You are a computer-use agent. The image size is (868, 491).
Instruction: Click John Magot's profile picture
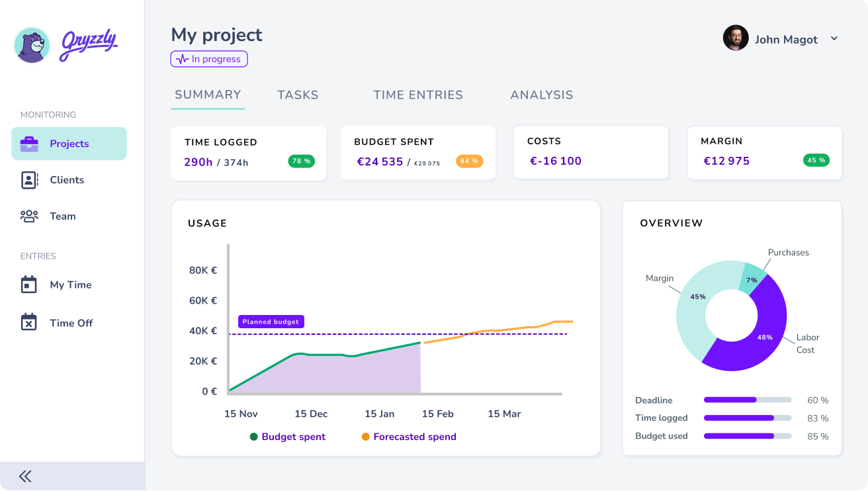[736, 38]
